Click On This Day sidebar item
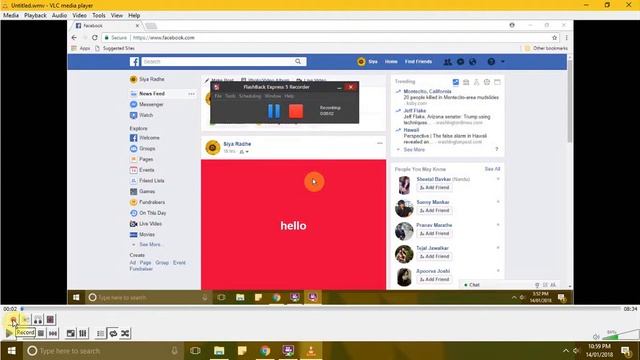640x360 pixels. point(153,213)
